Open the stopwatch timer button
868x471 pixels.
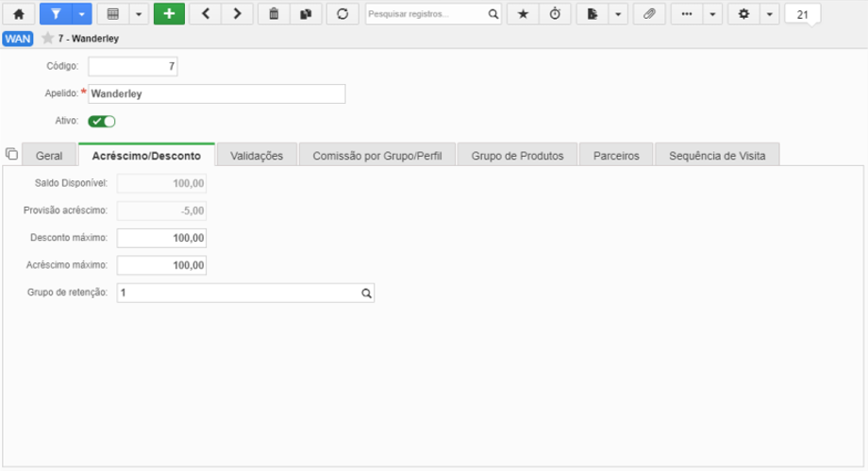pos(555,14)
